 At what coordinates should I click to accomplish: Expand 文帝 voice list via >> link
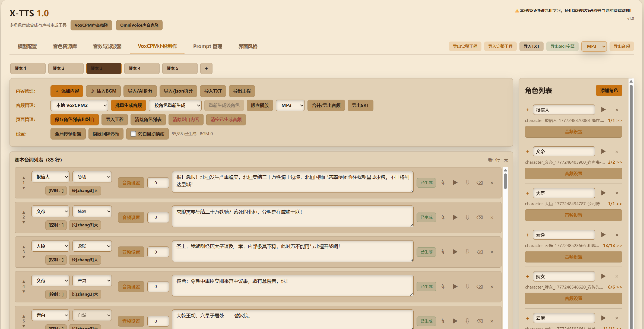619,162
